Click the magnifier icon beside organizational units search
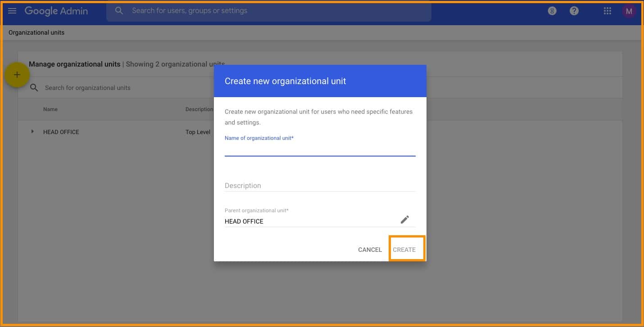The width and height of the screenshot is (644, 327). [x=34, y=88]
